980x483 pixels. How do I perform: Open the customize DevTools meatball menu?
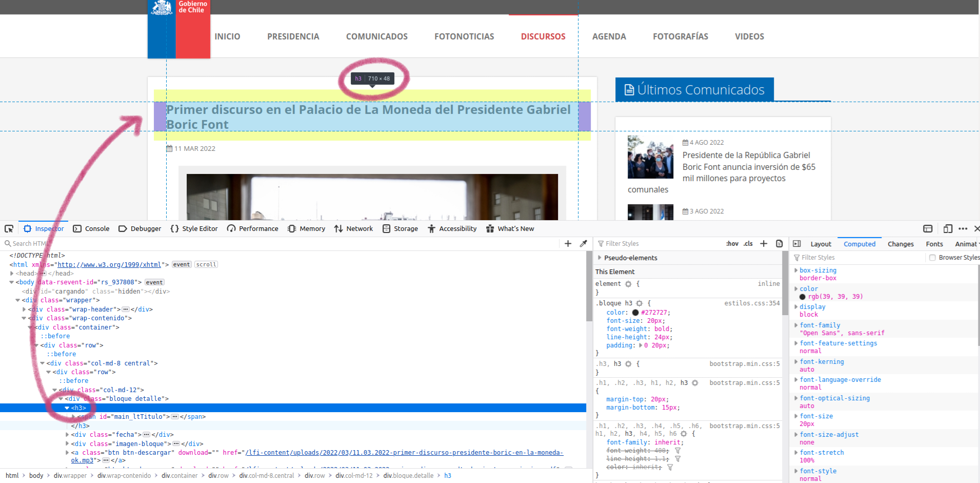click(963, 228)
